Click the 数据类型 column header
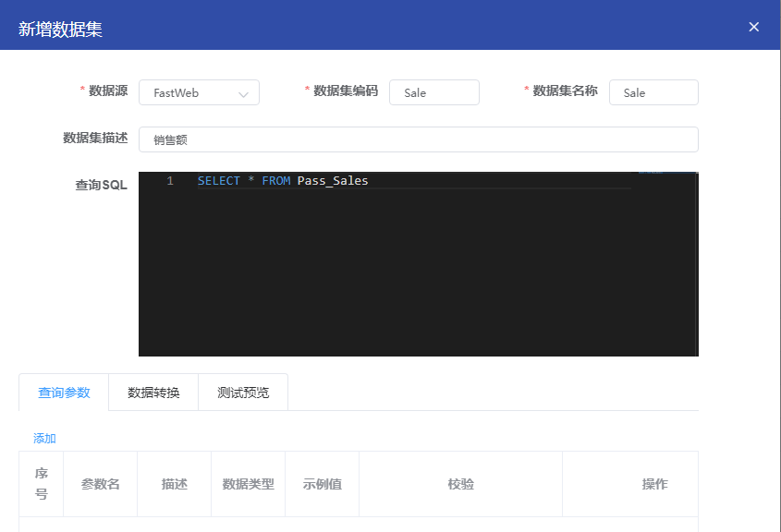Screen dimensions: 781x532 click(x=248, y=484)
